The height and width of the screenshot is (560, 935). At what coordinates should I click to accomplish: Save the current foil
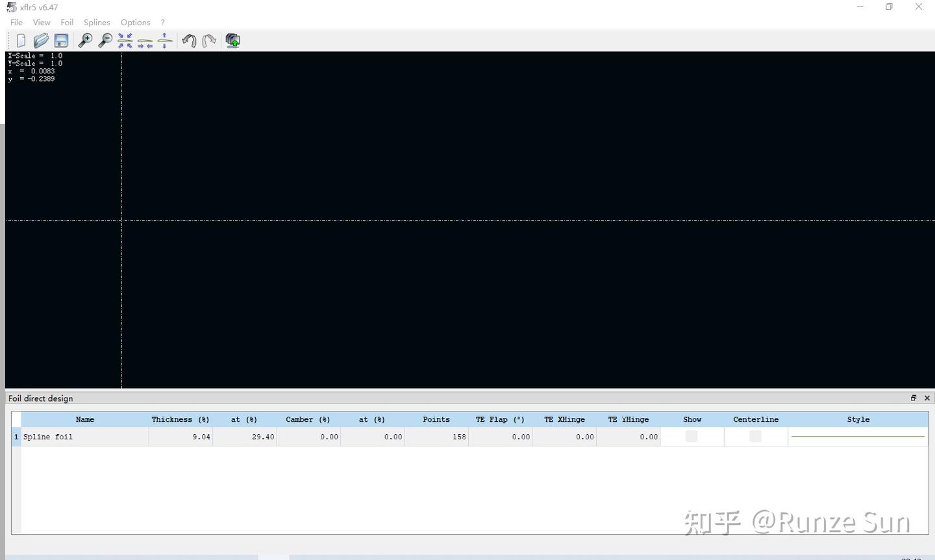[x=61, y=40]
